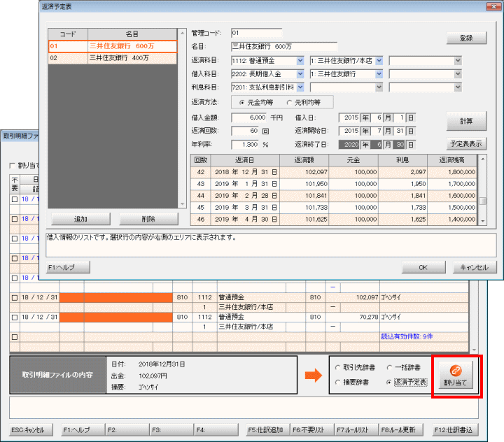The image size is (504, 442).
Task: Click the 計算 calculate button
Action: [x=466, y=121]
